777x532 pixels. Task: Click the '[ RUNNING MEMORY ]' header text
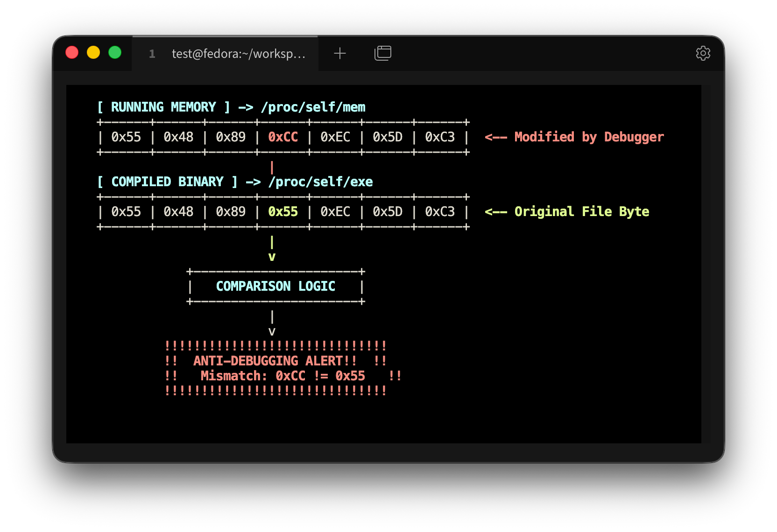(163, 107)
